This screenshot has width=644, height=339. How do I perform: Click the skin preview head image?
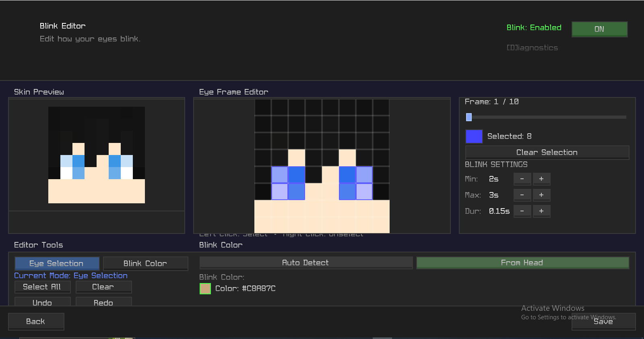(97, 155)
